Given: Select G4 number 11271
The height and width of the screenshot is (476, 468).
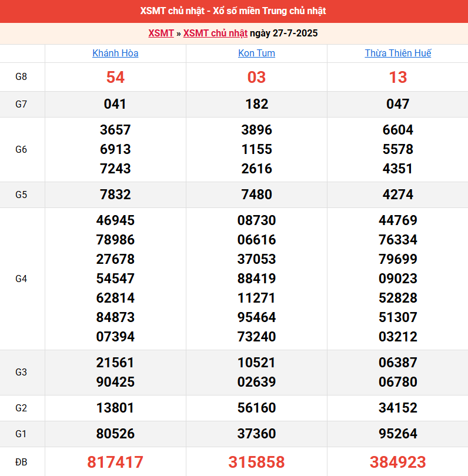Looking at the screenshot, I should pos(256,298).
